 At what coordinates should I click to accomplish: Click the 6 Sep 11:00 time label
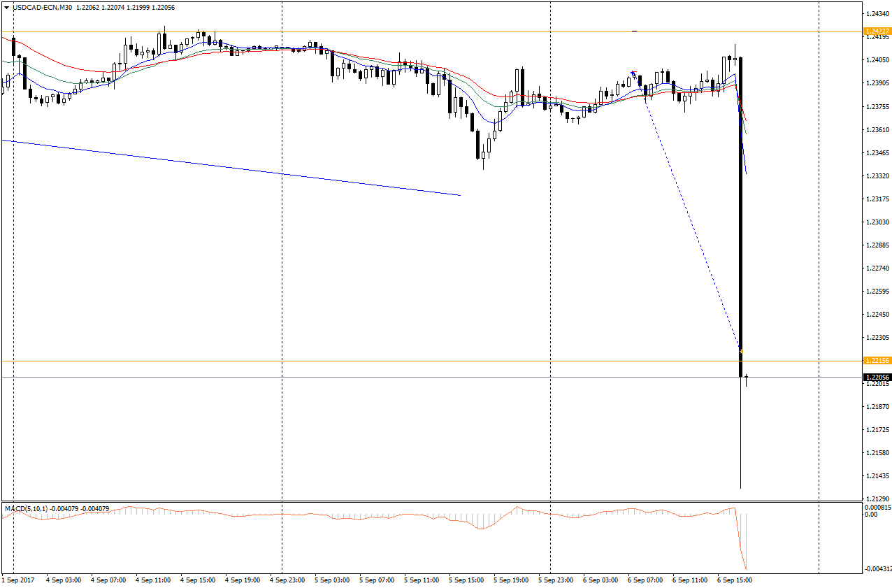point(690,580)
